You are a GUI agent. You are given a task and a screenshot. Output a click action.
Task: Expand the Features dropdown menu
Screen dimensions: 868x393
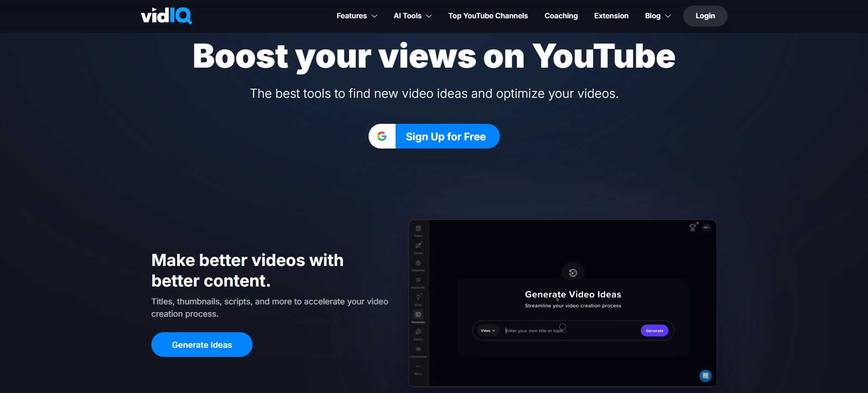point(357,16)
